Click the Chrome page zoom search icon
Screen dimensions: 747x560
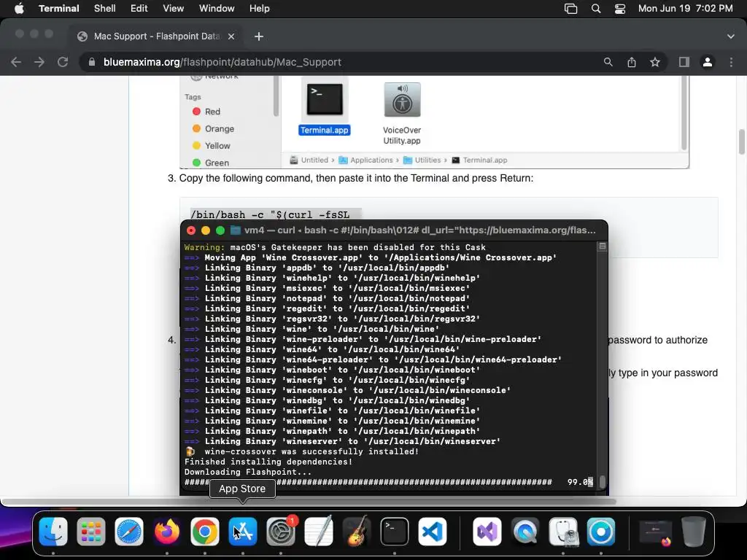608,62
